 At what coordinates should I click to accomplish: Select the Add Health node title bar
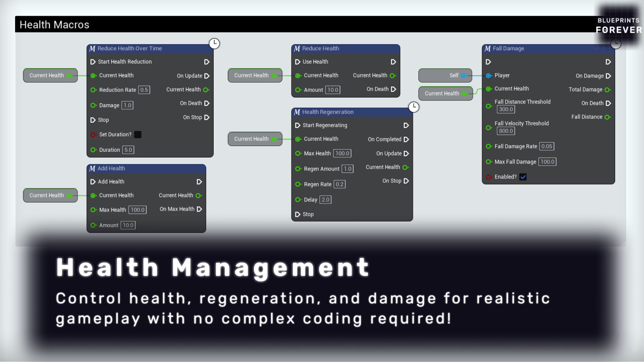[x=146, y=169]
